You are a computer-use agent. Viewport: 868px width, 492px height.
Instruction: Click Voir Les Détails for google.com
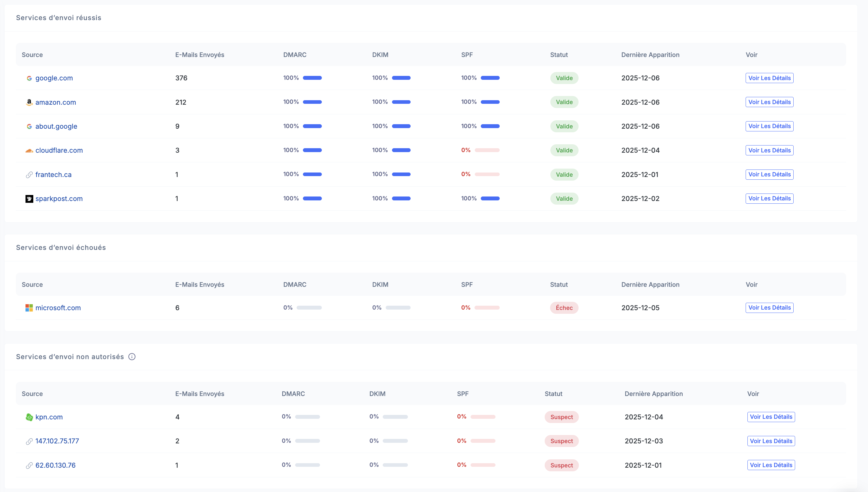[769, 78]
